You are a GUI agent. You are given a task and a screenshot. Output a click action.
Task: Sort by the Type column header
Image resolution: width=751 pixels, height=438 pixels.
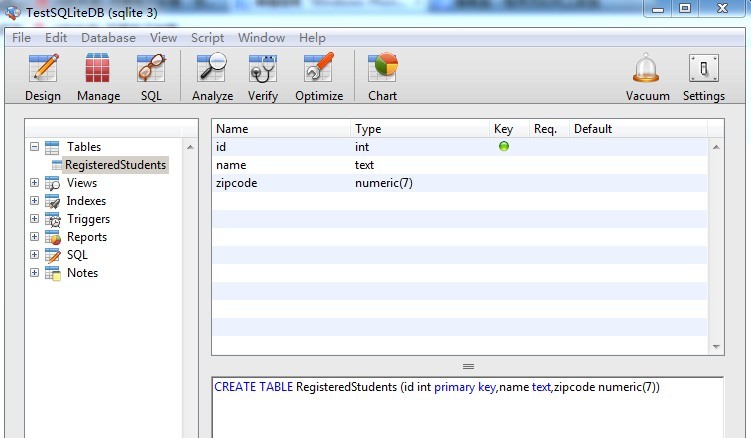pos(420,129)
